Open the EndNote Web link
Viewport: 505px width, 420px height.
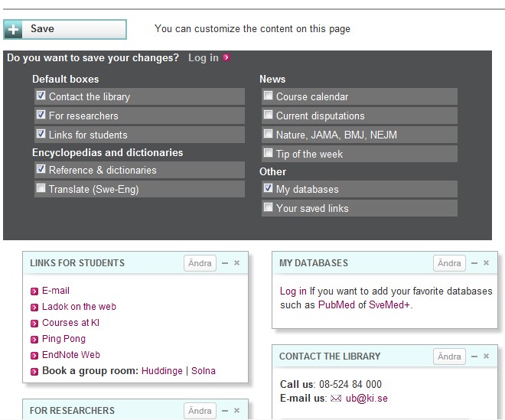tap(70, 355)
